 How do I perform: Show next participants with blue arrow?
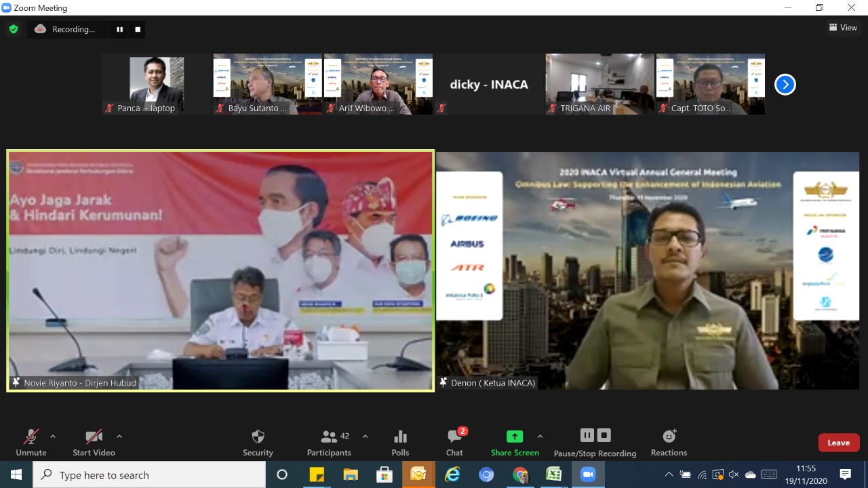point(785,85)
